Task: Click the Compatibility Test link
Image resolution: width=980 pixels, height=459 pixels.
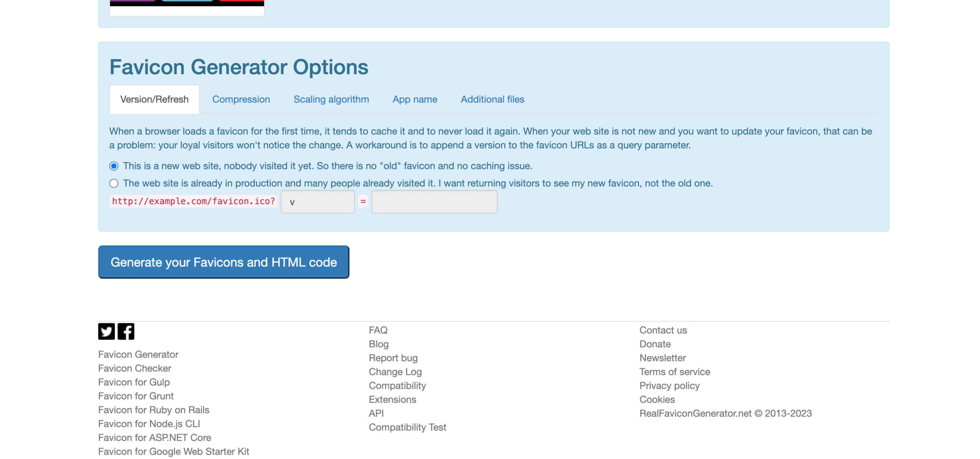Action: (407, 427)
